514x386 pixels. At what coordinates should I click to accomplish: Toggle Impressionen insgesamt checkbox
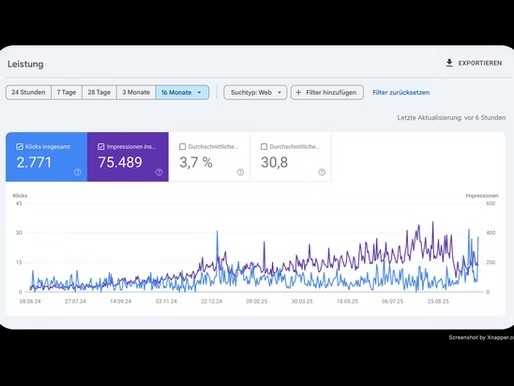[101, 147]
